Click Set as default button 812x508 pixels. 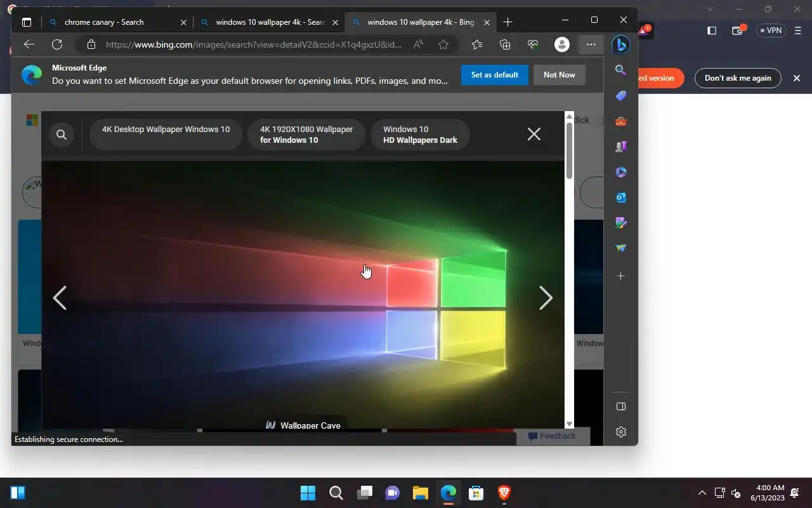point(495,74)
